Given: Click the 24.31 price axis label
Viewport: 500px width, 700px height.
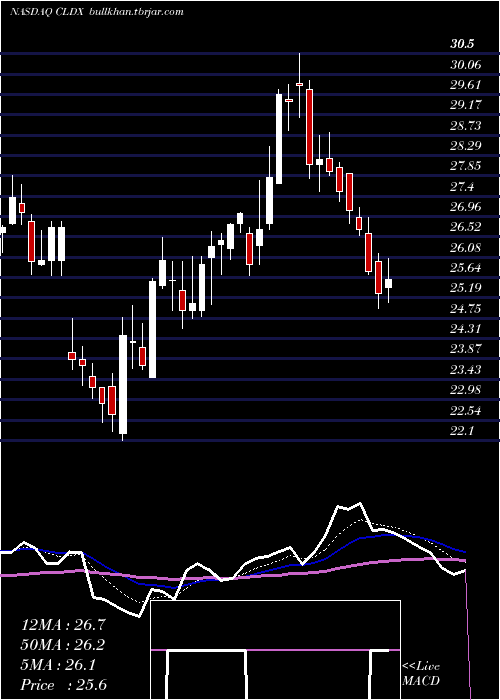Looking at the screenshot, I should (x=466, y=329).
